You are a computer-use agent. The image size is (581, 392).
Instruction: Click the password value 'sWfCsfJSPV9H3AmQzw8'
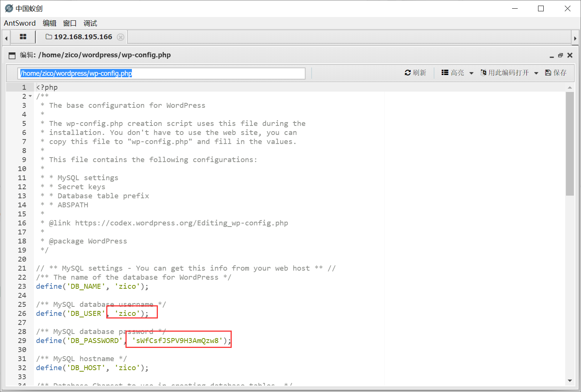[177, 340]
